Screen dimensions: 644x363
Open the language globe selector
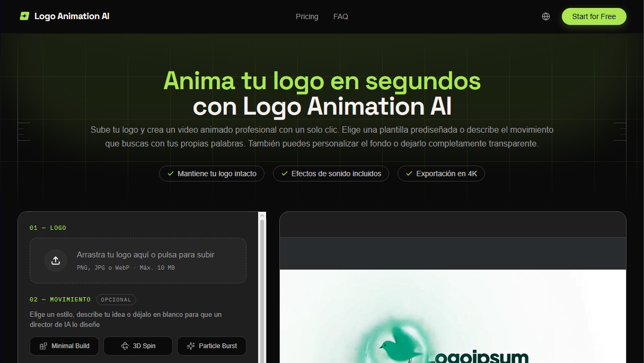click(x=546, y=16)
